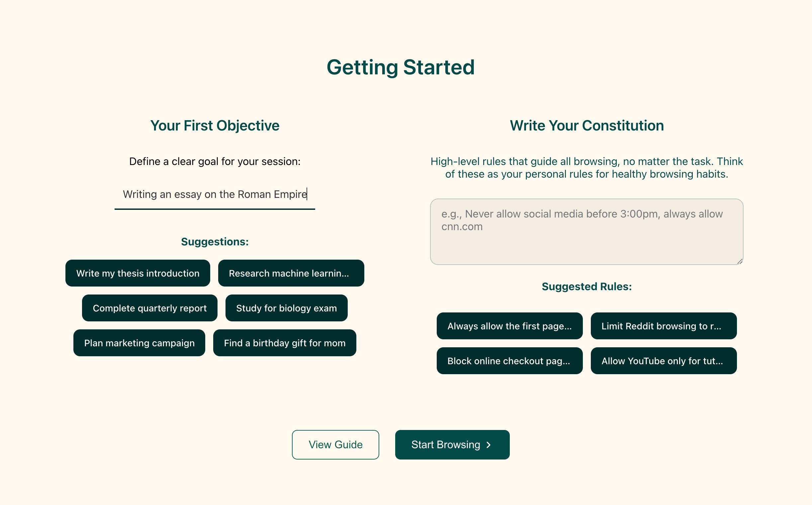Add 'Limit Reddit browsing to r...' rule
Screen dimensions: 812x505
(x=663, y=326)
